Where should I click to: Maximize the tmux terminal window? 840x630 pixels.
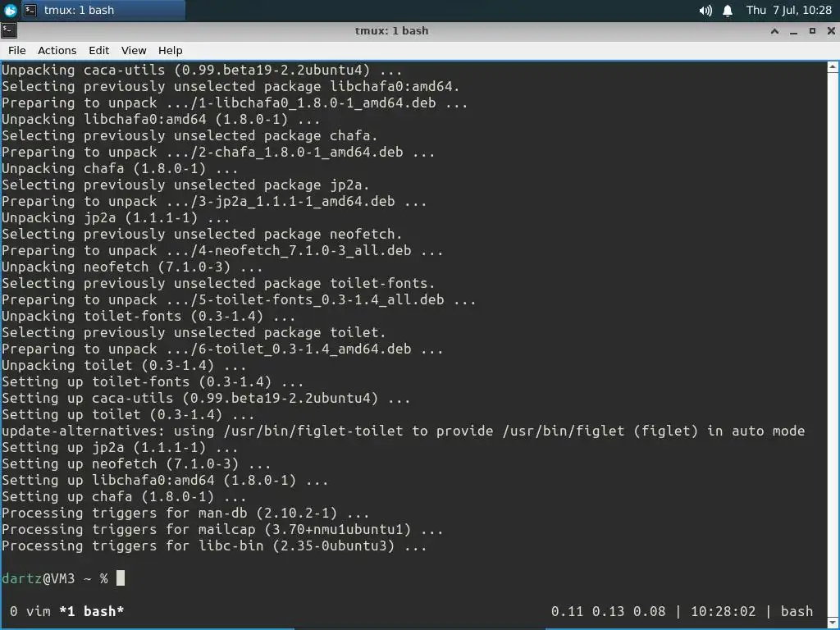pyautogui.click(x=812, y=31)
